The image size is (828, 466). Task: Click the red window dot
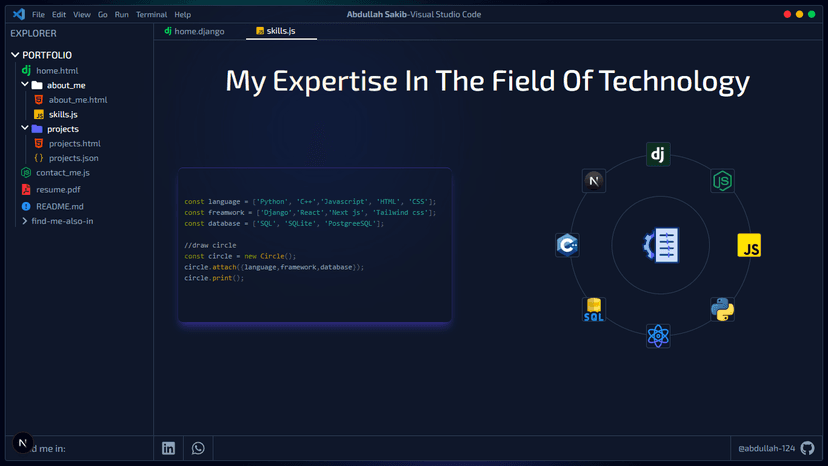coord(787,14)
